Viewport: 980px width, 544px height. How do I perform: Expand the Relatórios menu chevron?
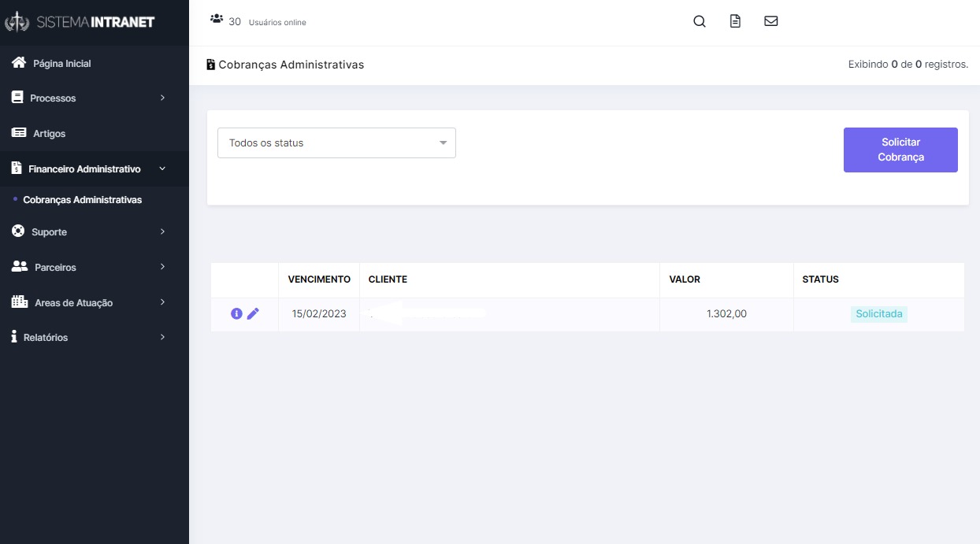click(x=162, y=337)
